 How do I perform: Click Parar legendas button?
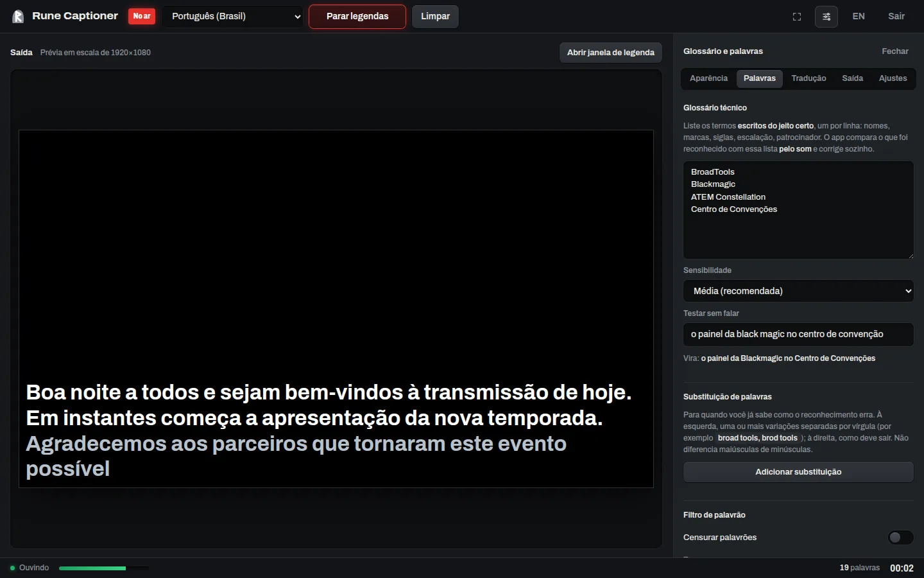pyautogui.click(x=357, y=17)
